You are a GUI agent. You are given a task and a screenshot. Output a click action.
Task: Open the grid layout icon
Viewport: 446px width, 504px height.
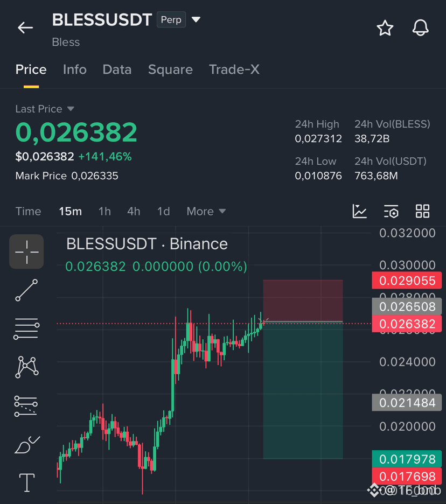click(x=422, y=211)
